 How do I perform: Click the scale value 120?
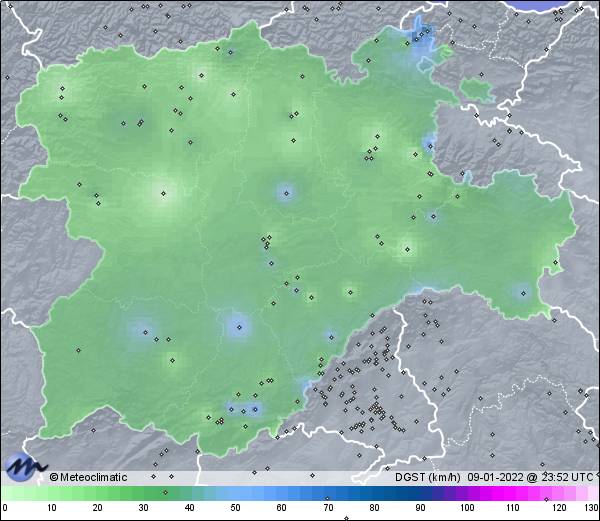(x=559, y=508)
